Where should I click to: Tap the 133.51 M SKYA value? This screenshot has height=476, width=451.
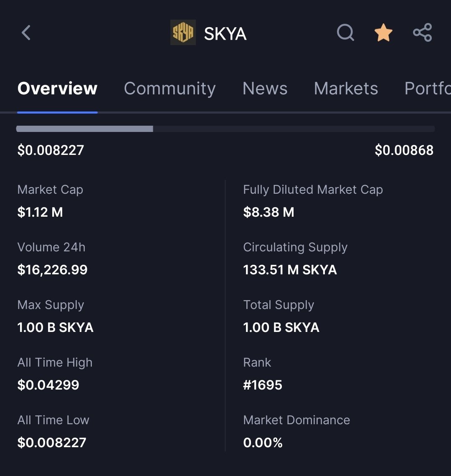[x=290, y=270]
